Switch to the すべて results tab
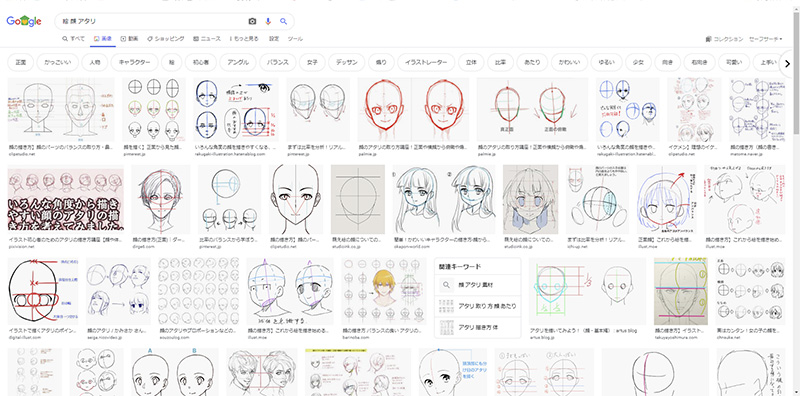Image resolution: width=800 pixels, height=396 pixels. click(x=73, y=39)
